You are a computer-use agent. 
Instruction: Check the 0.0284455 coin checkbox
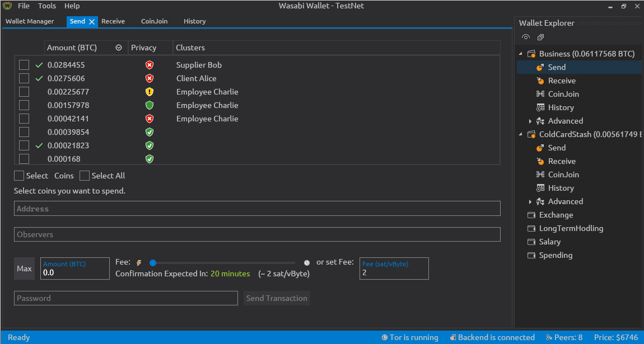click(24, 65)
